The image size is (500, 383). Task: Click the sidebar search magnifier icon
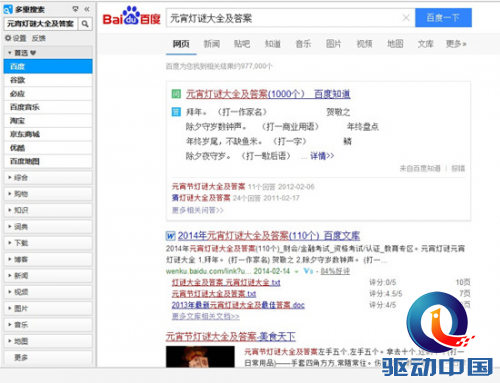(85, 24)
